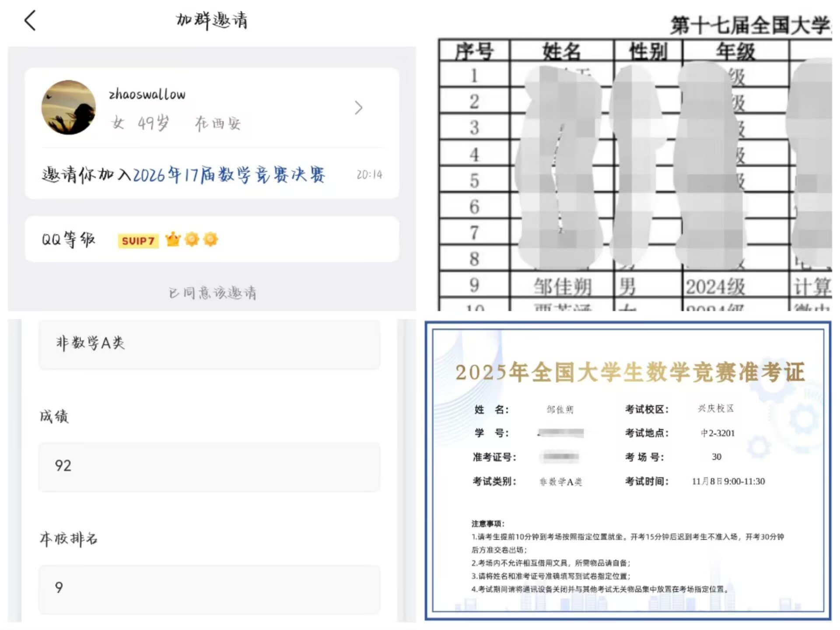Click the 20:14 timestamp
The image size is (840, 630).
point(370,175)
